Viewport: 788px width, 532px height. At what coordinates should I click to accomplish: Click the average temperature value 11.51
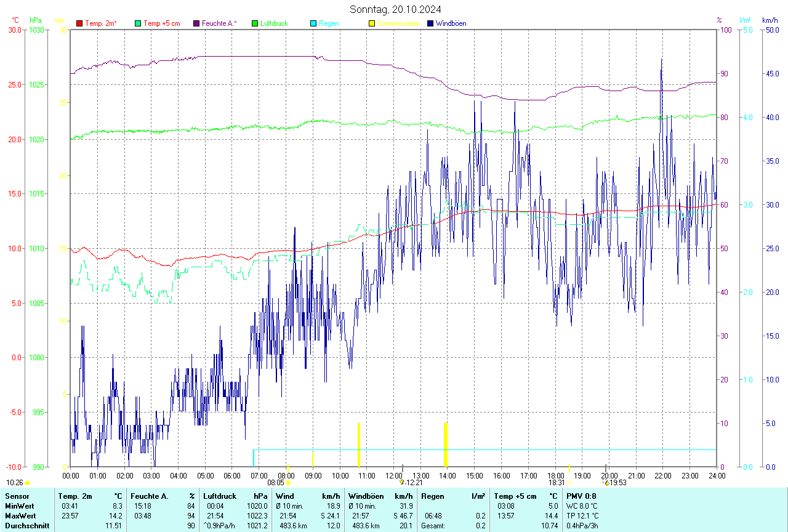pos(114,525)
